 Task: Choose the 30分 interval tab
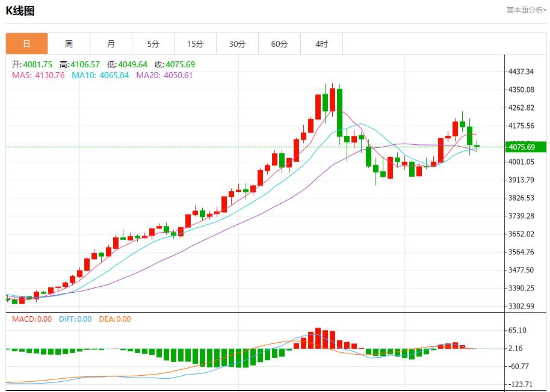(x=237, y=44)
